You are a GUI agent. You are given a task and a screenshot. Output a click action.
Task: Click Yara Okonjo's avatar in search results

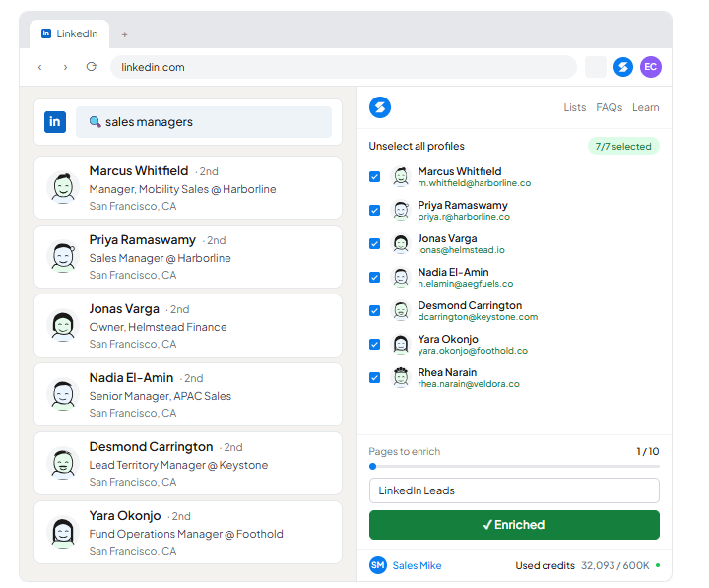click(63, 533)
